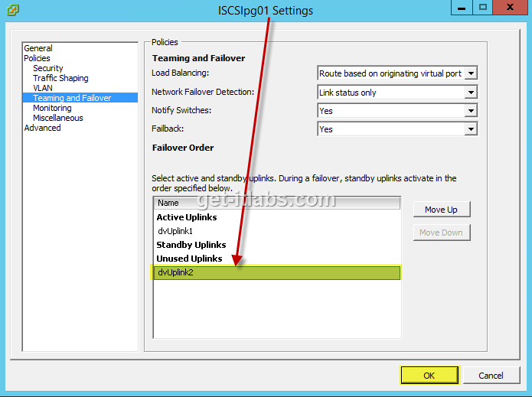Screen dimensions: 532x397
Task: Open the Traffic Shaping policy page
Action: tap(60, 78)
